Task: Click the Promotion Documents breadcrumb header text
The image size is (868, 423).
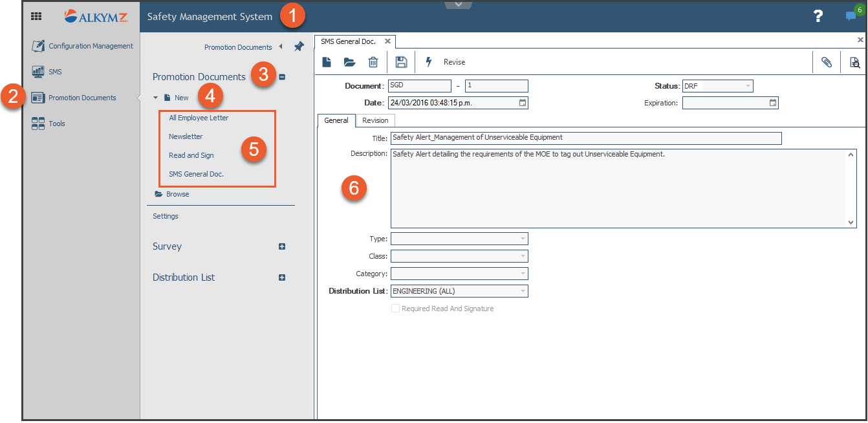Action: point(238,47)
